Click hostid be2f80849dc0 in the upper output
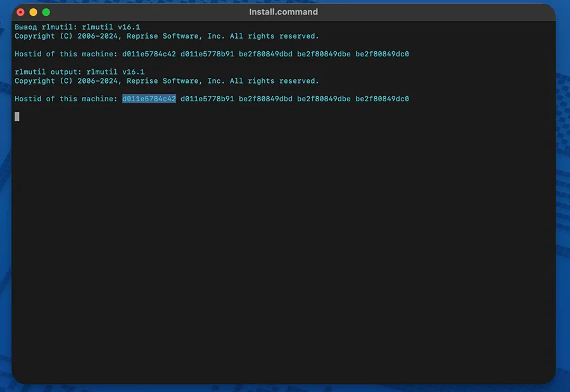This screenshot has width=570, height=392. [x=382, y=54]
